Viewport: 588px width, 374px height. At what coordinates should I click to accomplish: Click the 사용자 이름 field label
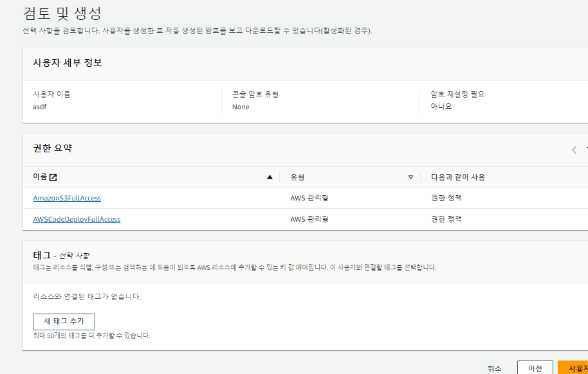51,94
